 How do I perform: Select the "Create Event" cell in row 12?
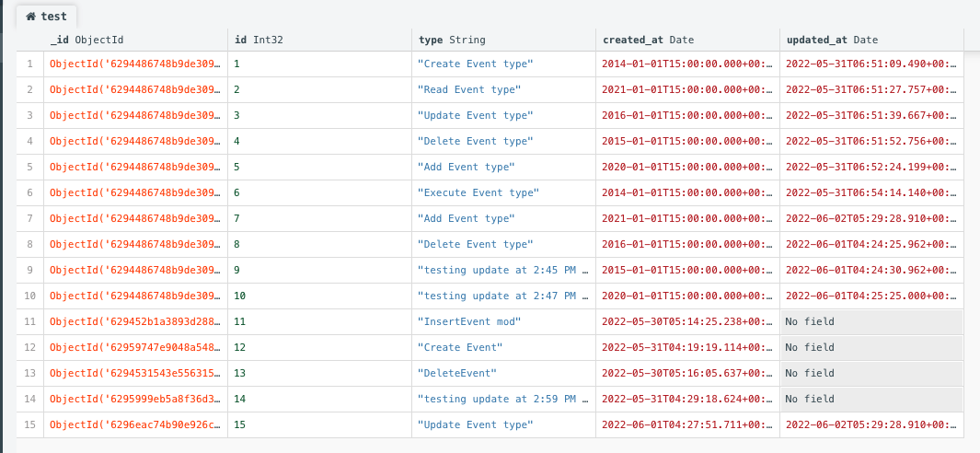coord(460,348)
